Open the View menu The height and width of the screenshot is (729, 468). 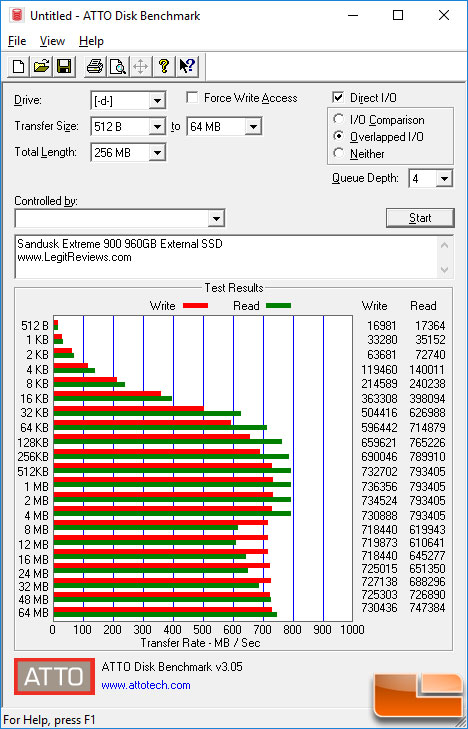52,41
